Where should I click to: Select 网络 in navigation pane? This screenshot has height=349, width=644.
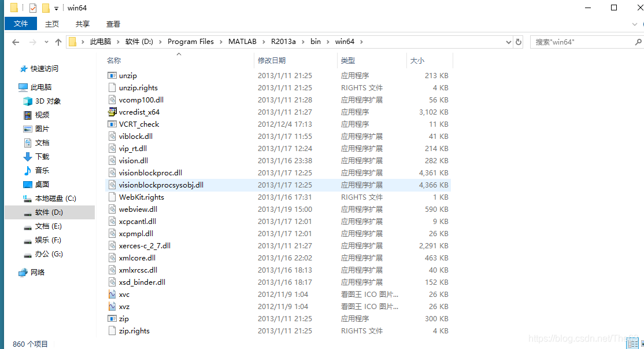(38, 273)
